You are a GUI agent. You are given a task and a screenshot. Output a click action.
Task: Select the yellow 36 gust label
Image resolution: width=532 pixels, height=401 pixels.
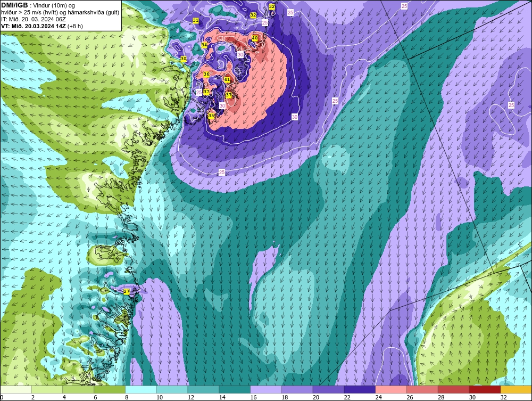tap(206, 74)
